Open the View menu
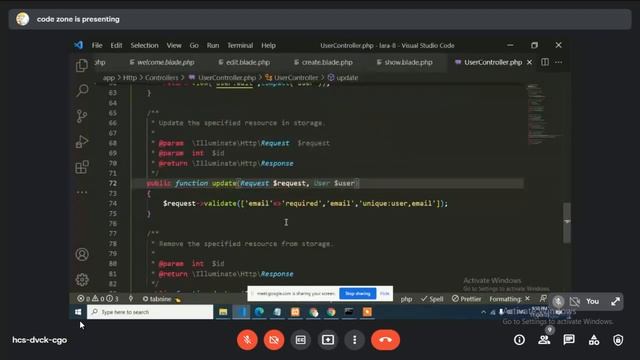This screenshot has height=360, width=640. point(174,45)
